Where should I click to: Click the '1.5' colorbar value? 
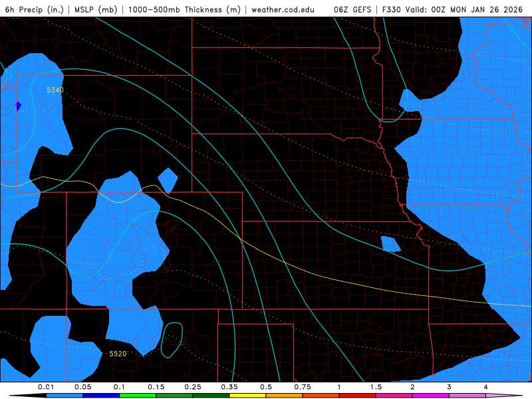point(376,387)
